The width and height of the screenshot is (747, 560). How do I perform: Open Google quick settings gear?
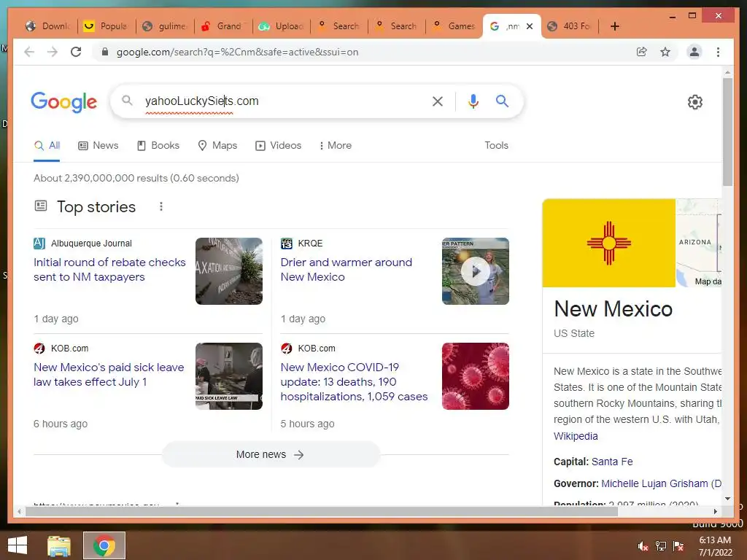pos(694,101)
